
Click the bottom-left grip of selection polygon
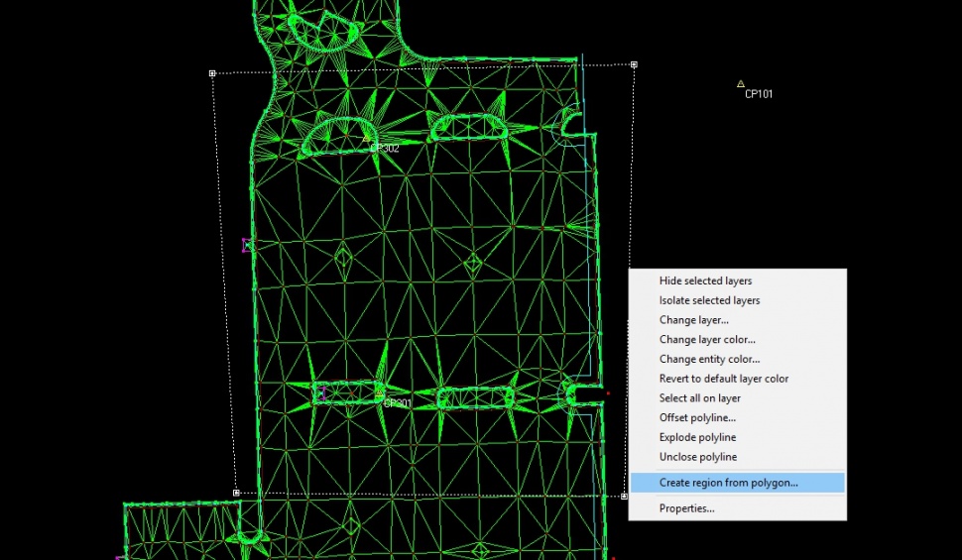236,493
